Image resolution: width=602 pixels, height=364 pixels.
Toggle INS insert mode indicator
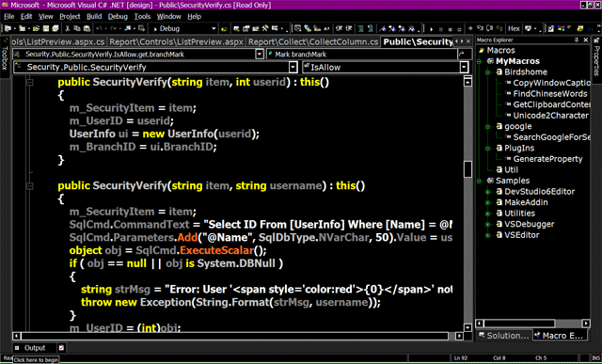pyautogui.click(x=595, y=357)
